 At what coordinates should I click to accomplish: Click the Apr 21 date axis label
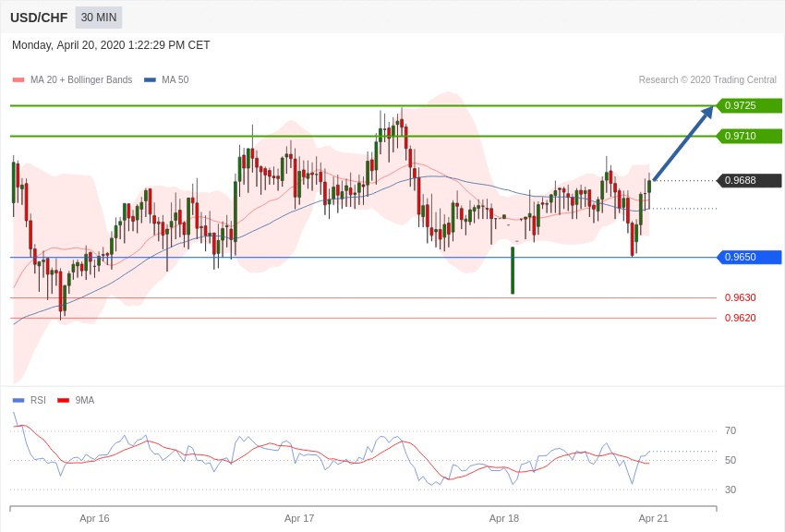click(653, 518)
